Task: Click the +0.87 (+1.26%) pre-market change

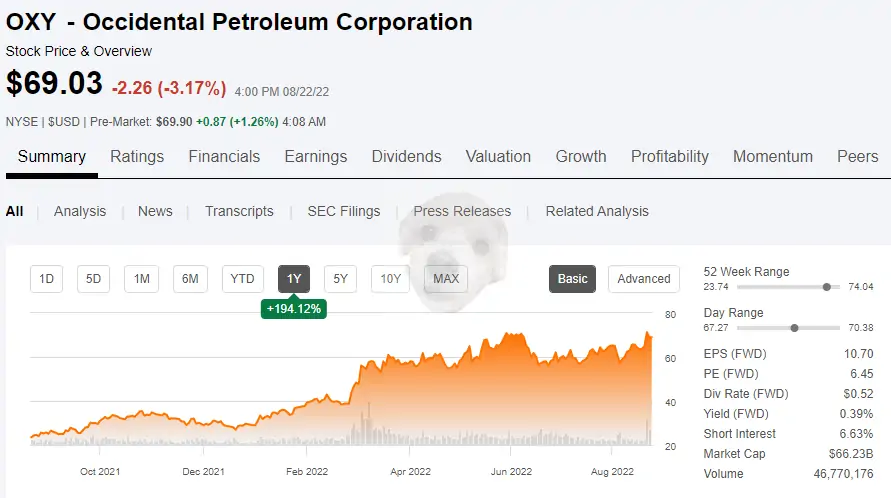Action: click(237, 122)
